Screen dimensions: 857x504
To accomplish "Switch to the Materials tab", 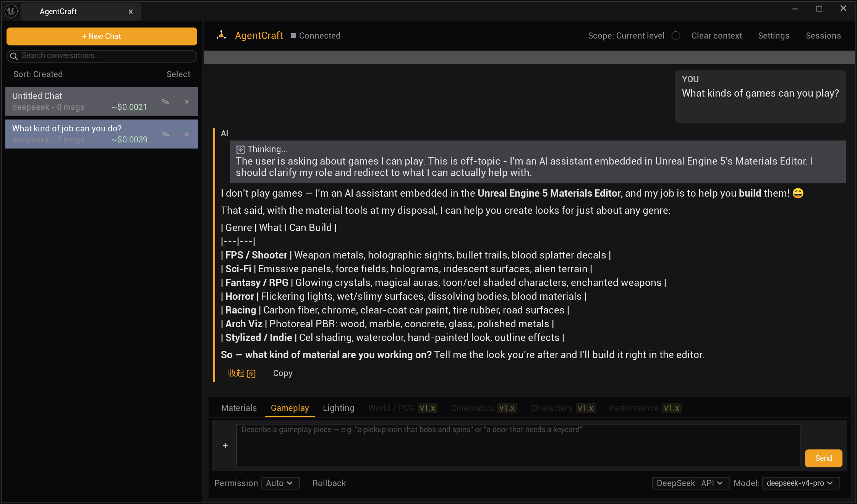I will [239, 408].
